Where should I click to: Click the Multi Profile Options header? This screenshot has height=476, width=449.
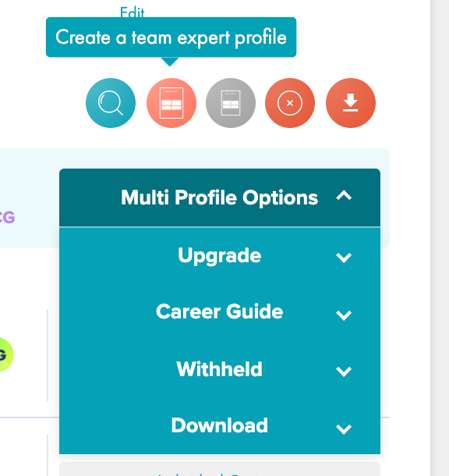click(220, 197)
